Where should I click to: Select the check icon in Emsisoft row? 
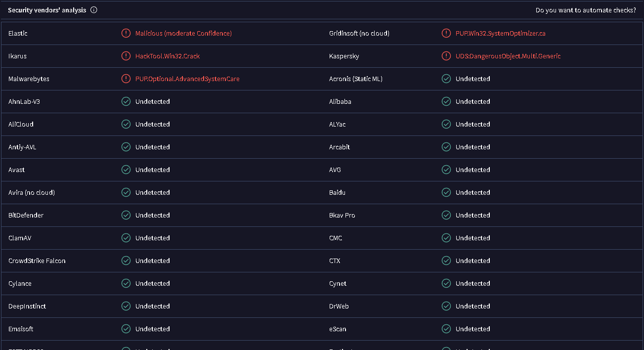click(126, 329)
